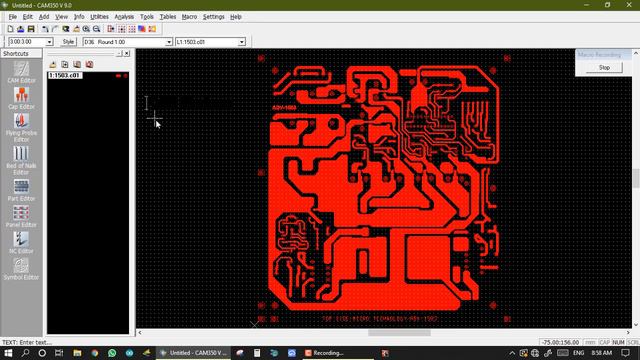Open Part Editor shortcut

pos(21,191)
